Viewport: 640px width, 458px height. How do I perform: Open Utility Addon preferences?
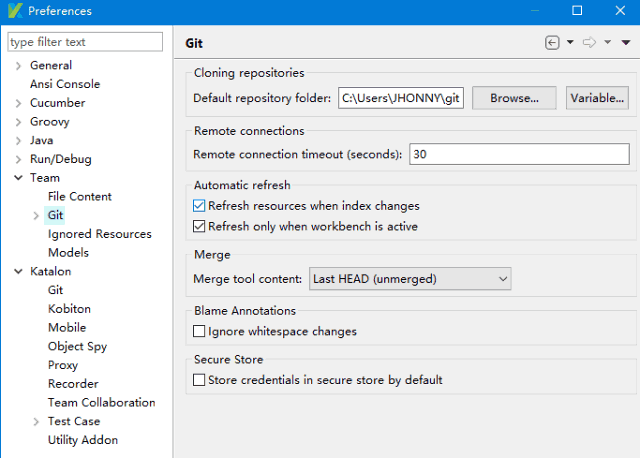pyautogui.click(x=83, y=440)
